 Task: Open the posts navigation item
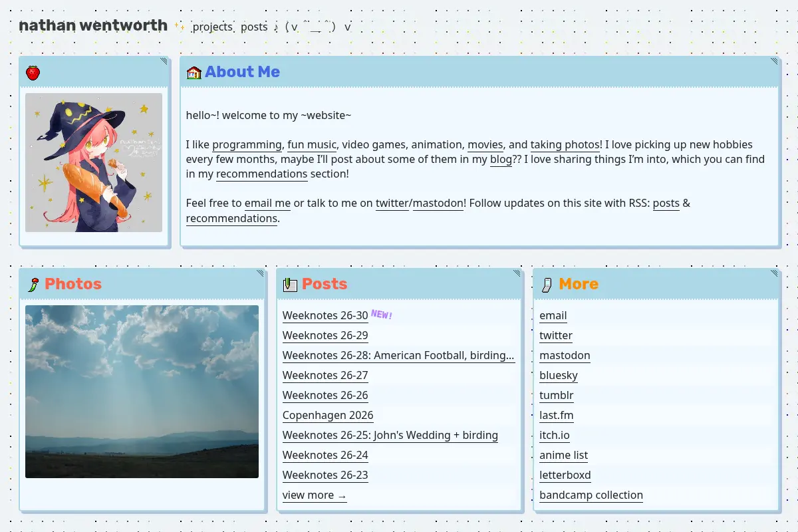coord(254,27)
